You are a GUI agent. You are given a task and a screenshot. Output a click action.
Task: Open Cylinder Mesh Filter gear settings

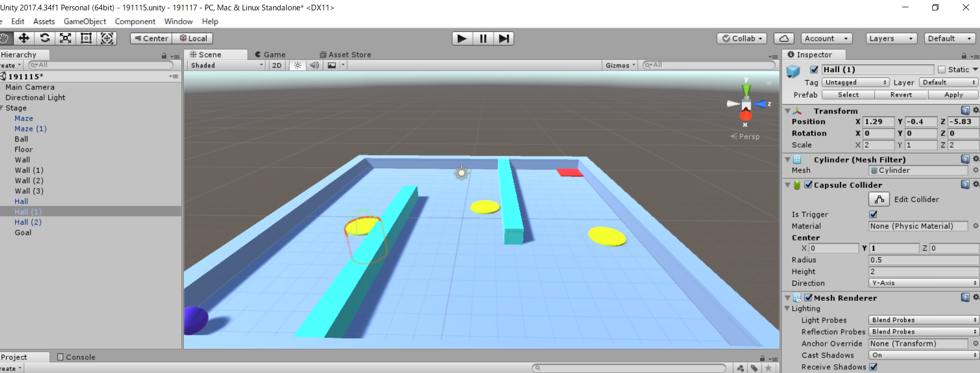pos(976,159)
